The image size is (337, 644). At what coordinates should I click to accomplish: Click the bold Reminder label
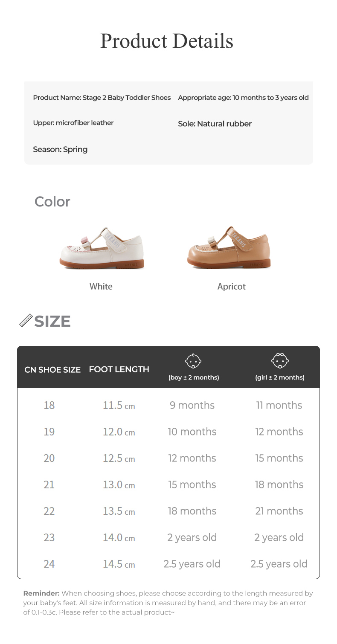pyautogui.click(x=41, y=593)
